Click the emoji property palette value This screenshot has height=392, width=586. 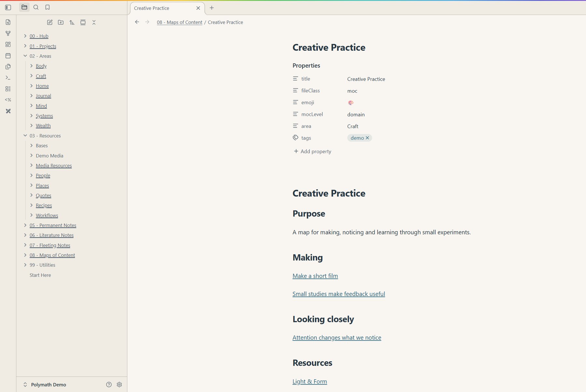click(x=351, y=103)
